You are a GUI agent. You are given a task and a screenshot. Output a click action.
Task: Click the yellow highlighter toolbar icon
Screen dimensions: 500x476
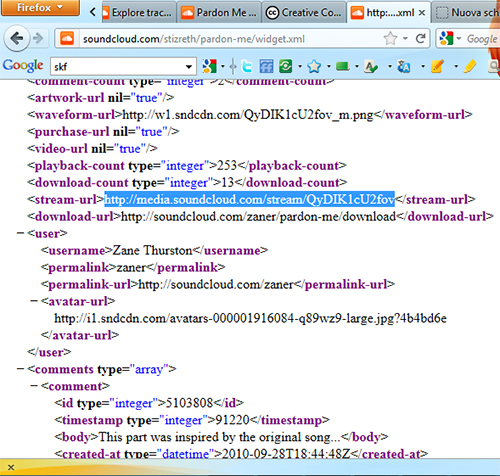click(470, 66)
